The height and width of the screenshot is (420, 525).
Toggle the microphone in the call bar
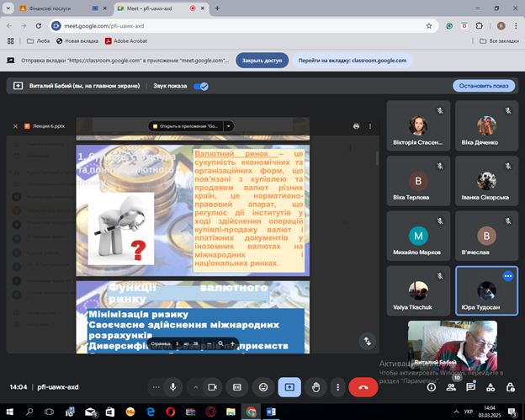click(x=173, y=386)
